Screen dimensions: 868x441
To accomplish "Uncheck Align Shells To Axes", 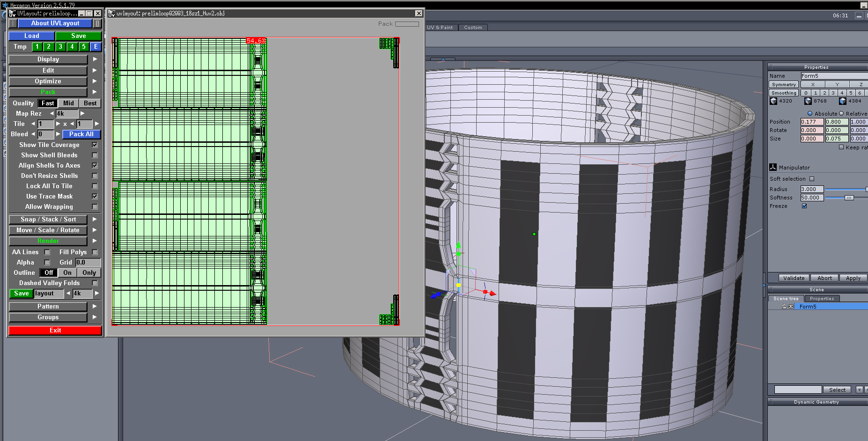I will coord(95,166).
